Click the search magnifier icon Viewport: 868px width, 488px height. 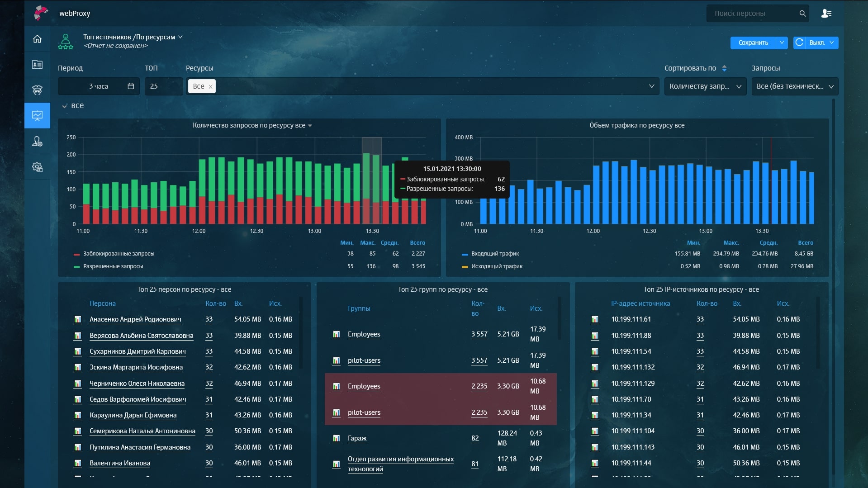[802, 14]
